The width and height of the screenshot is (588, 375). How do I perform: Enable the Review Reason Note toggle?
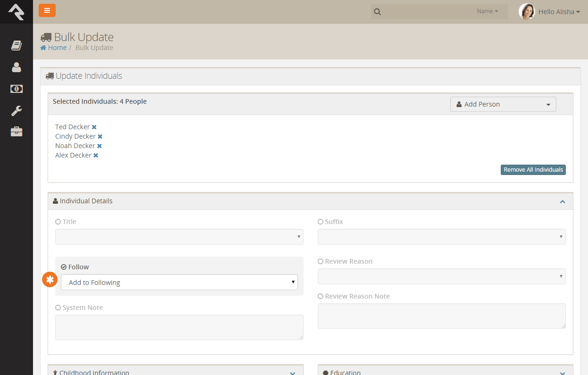point(321,296)
